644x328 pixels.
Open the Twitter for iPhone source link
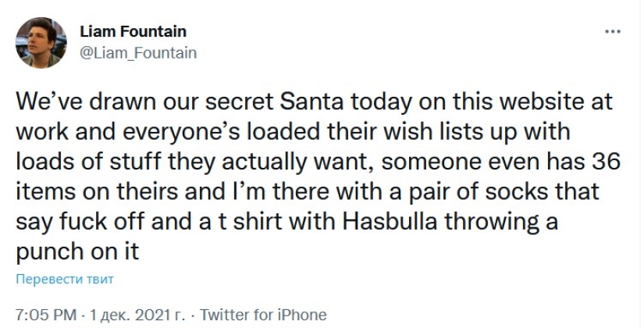point(263,316)
